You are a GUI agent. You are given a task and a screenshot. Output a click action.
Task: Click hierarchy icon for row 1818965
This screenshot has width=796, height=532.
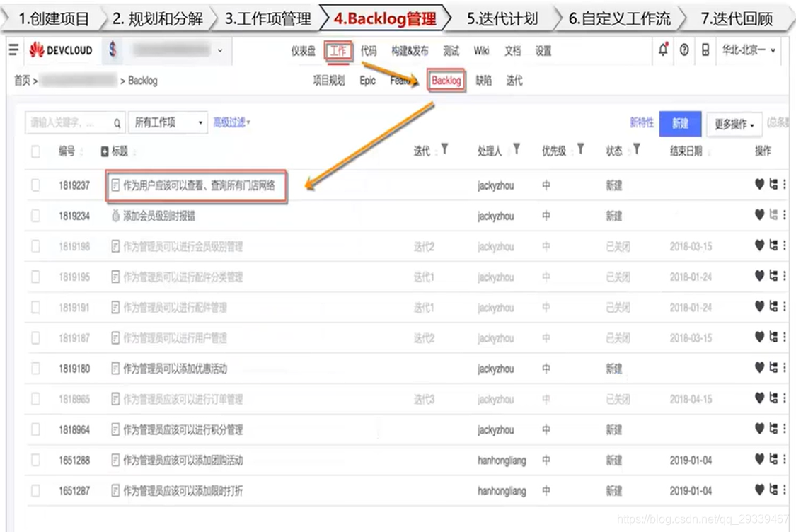tap(773, 398)
